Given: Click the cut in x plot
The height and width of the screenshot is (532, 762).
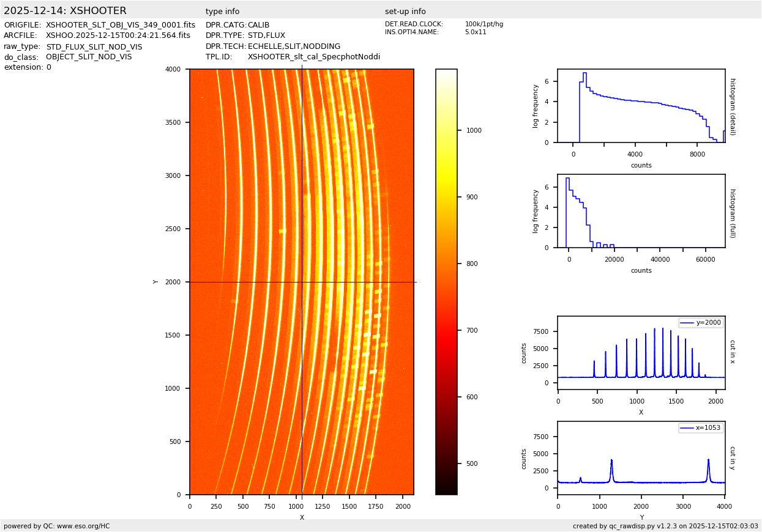Looking at the screenshot, I should click(x=641, y=353).
